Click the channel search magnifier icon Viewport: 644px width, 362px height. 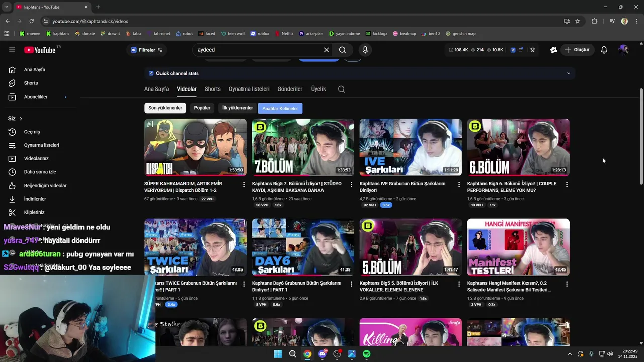342,89
